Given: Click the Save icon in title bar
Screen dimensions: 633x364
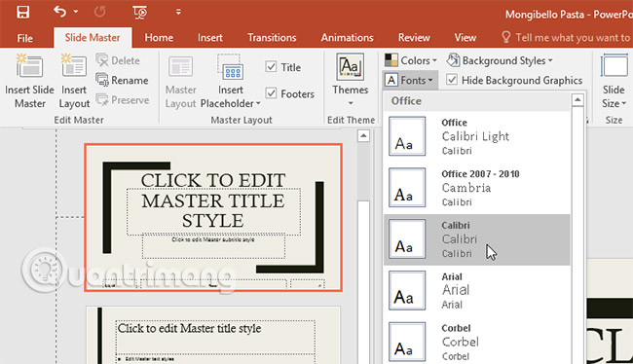Looking at the screenshot, I should (22, 12).
